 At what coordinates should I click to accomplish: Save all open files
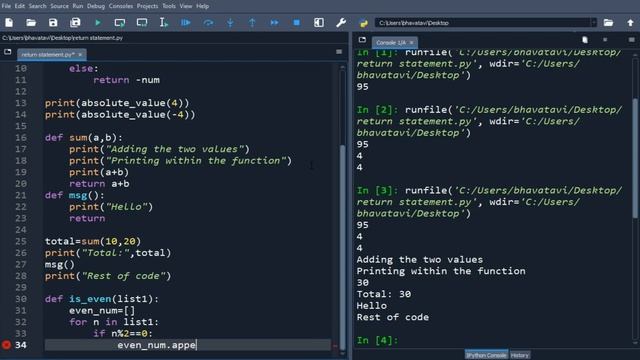click(x=75, y=23)
